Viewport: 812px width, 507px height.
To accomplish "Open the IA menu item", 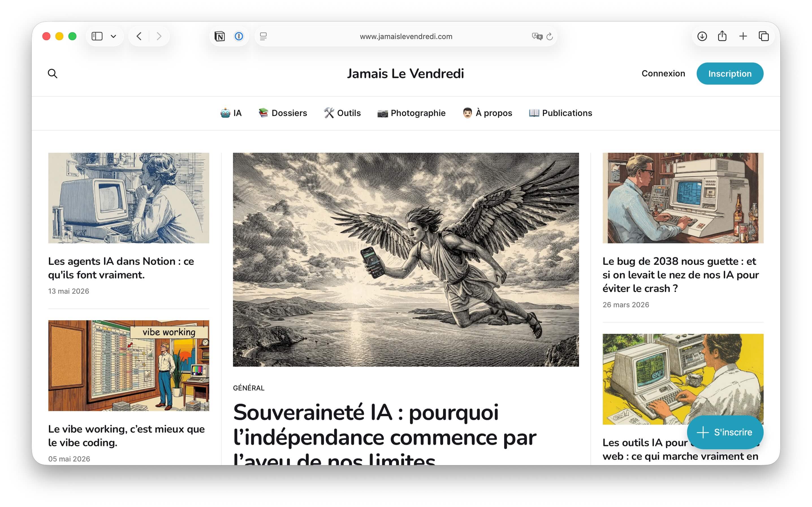I will (x=231, y=113).
